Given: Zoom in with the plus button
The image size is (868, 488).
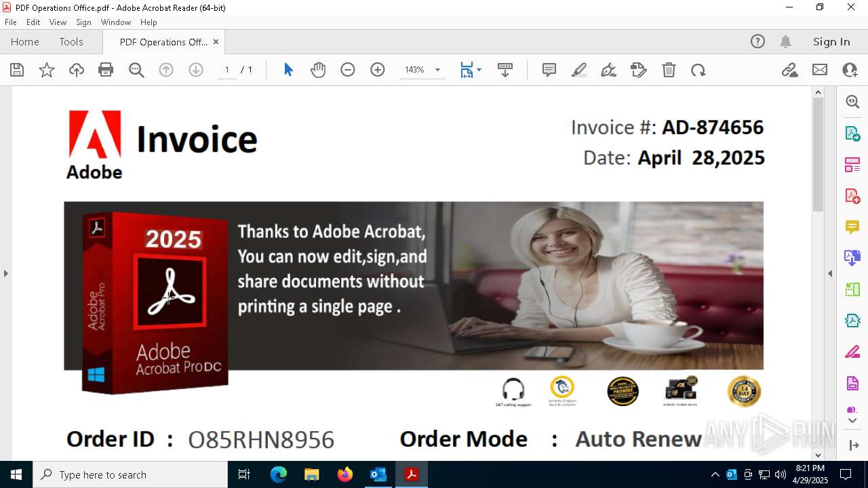Looking at the screenshot, I should (378, 70).
